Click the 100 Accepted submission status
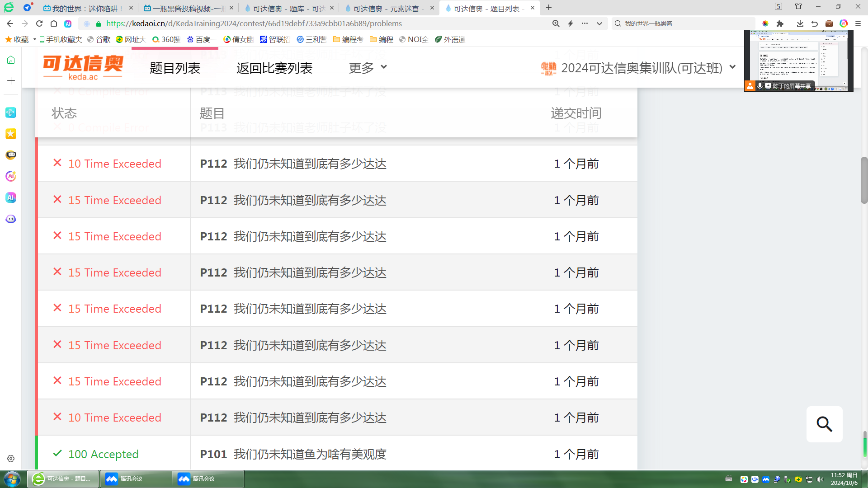 [103, 454]
